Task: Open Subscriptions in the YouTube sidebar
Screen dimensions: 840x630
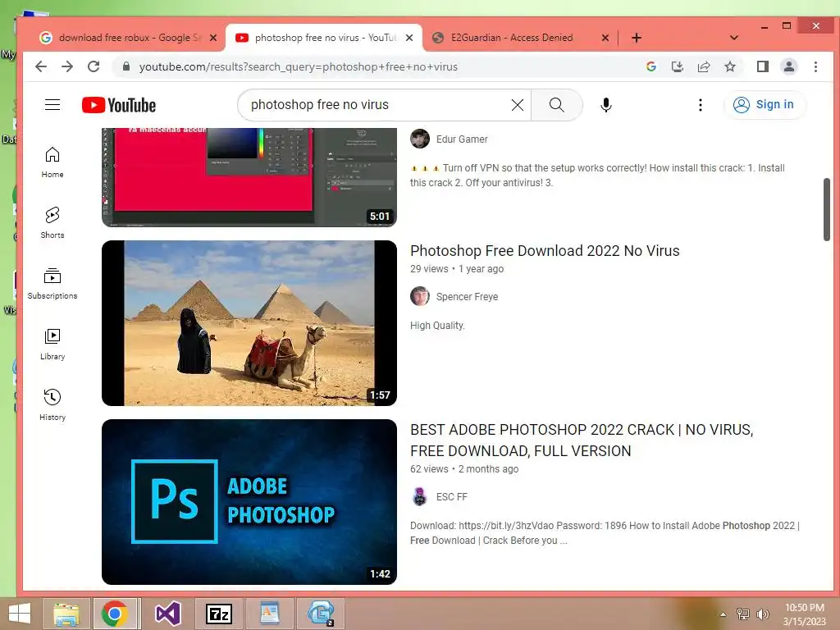Action: click(x=52, y=283)
